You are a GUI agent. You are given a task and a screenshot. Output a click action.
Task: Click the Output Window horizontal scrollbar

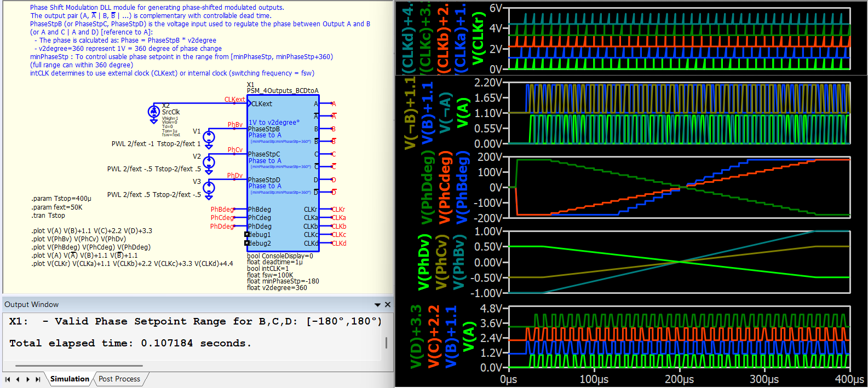pyautogui.click(x=79, y=366)
